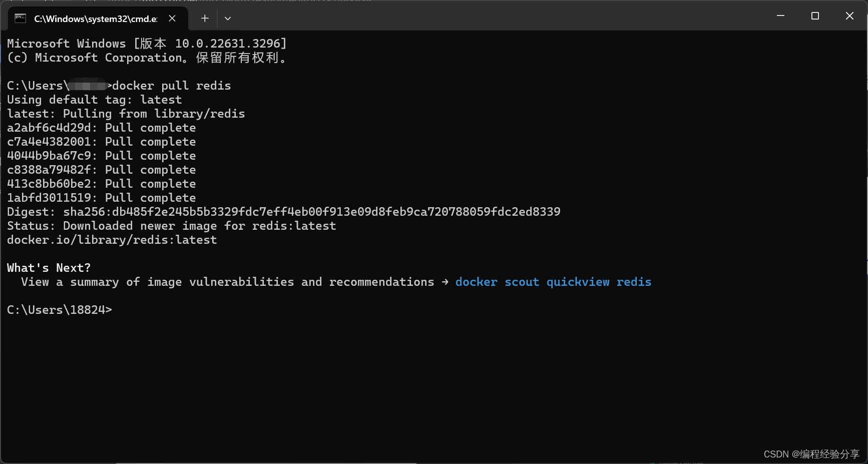This screenshot has width=868, height=464.
Task: Close the terminal window
Action: (x=849, y=16)
